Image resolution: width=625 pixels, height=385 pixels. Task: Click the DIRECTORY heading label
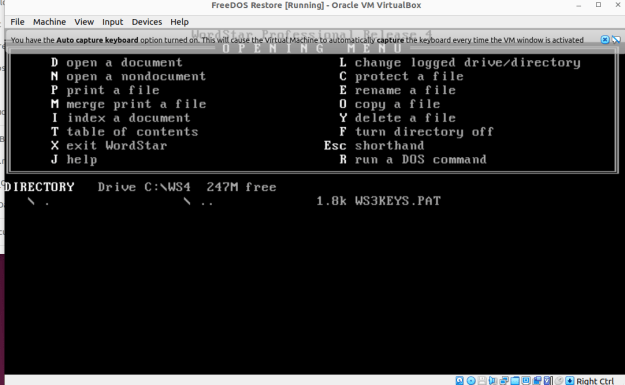pos(39,187)
